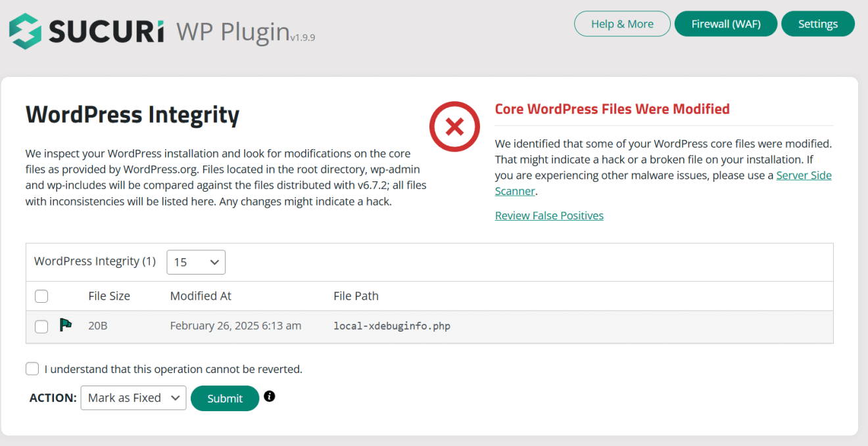Check the box for the local-xdebuginfo.php row
868x446 pixels.
point(41,326)
